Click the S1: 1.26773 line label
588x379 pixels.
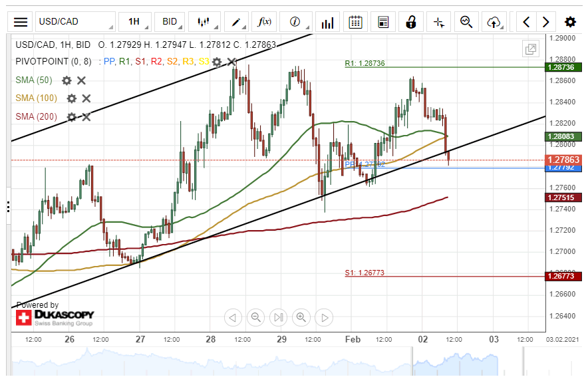click(x=365, y=273)
